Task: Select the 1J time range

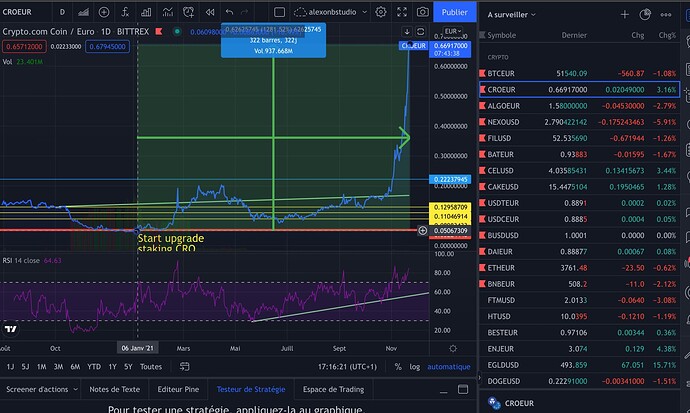Action: [x=10, y=366]
